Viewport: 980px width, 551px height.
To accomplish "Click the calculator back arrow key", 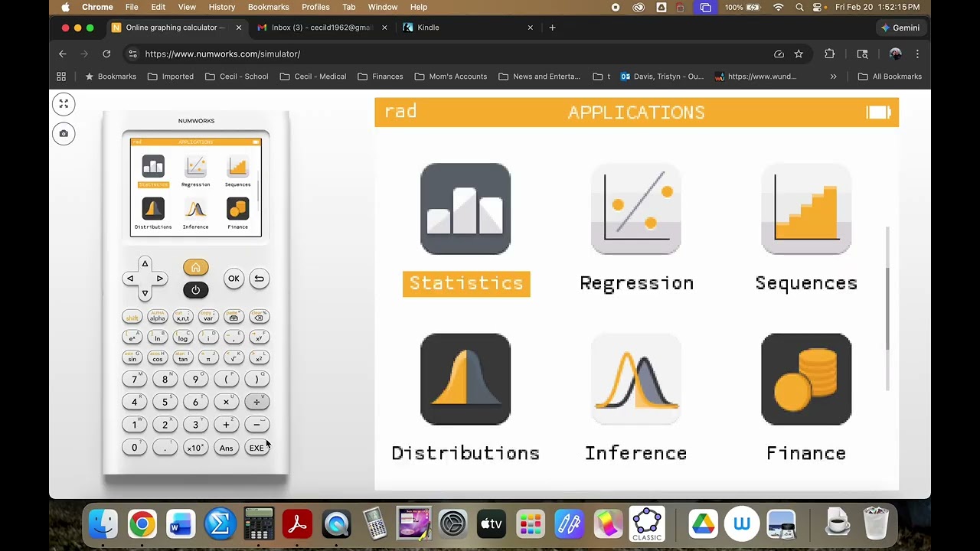I will point(259,279).
